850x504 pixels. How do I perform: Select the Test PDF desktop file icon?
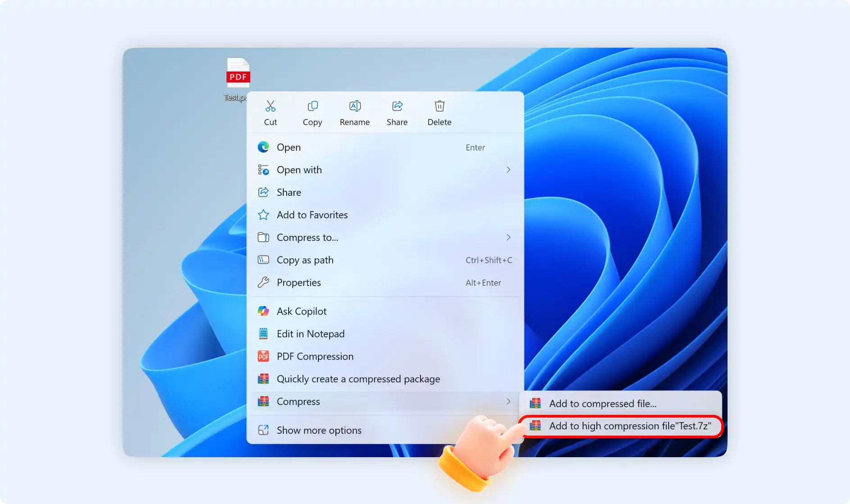238,73
